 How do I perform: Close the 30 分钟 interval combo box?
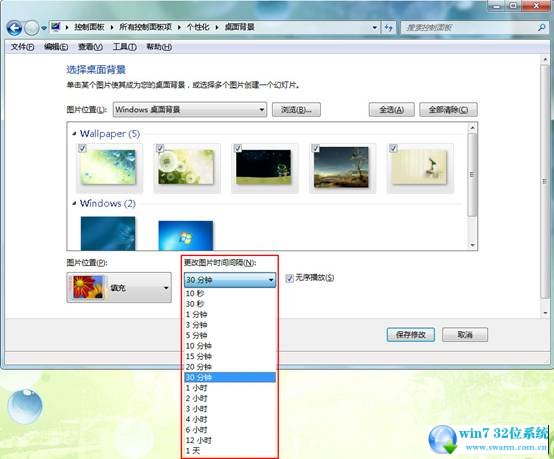click(x=230, y=280)
